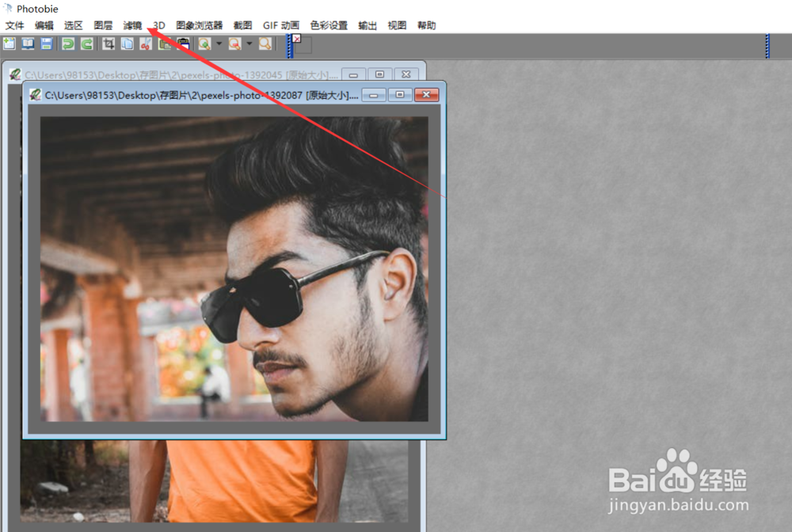Open the 视图 (View) menu
The height and width of the screenshot is (532, 792).
397,25
